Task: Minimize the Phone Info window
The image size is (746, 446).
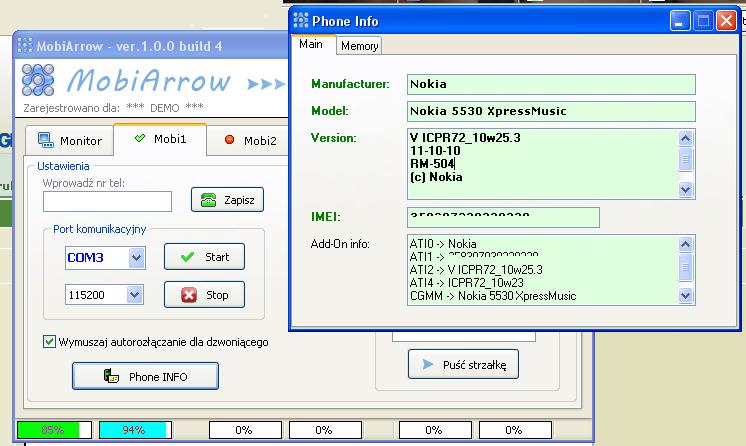Action: click(679, 21)
